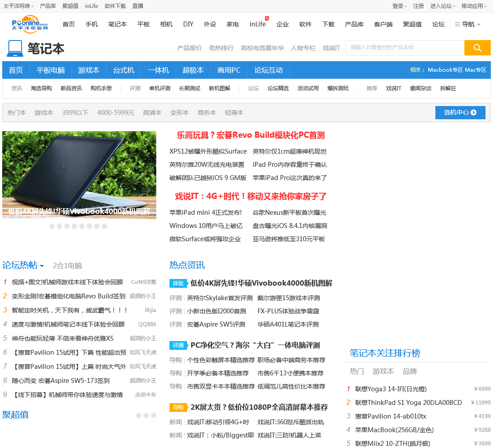Open the 移动应用 dropdown
This screenshot has width=493, height=448.
pyautogui.click(x=474, y=6)
